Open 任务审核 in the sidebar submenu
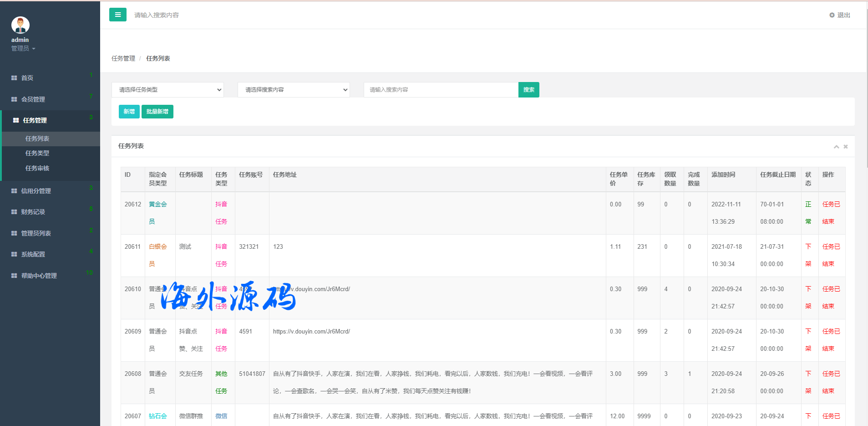 click(37, 168)
